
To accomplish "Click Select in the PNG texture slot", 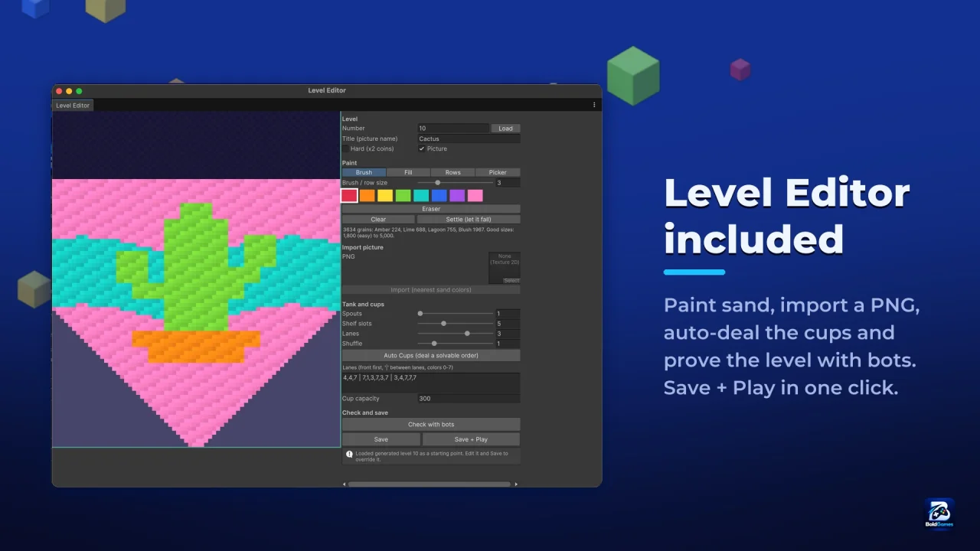I will click(x=511, y=281).
